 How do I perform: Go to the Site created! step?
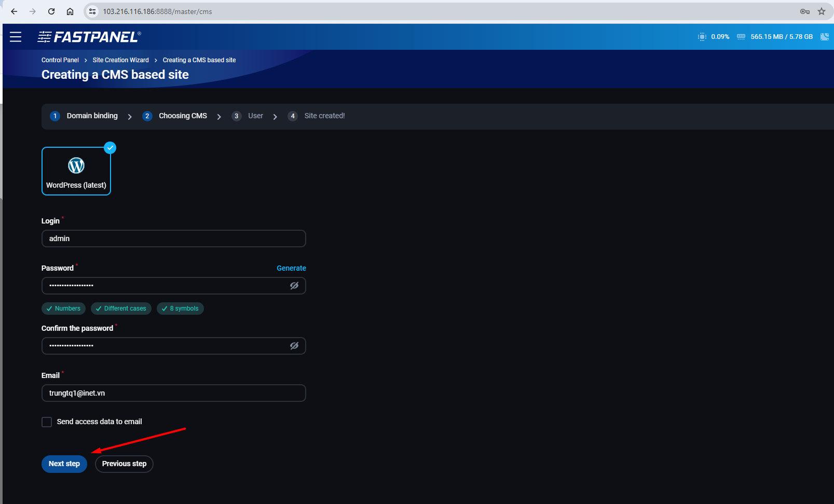[x=317, y=116]
